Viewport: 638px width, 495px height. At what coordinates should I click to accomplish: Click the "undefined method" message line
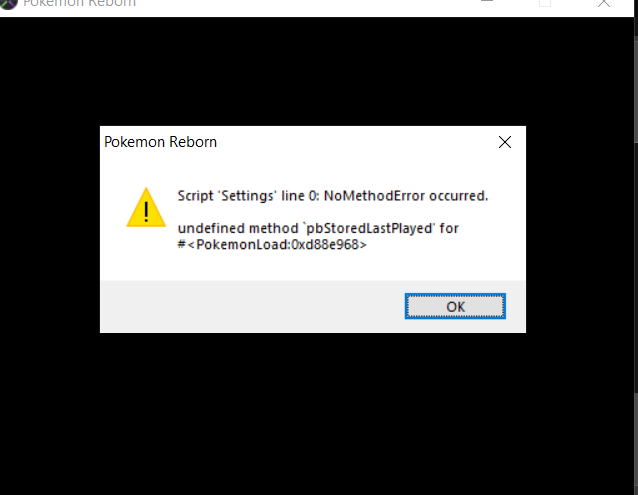[x=318, y=228]
